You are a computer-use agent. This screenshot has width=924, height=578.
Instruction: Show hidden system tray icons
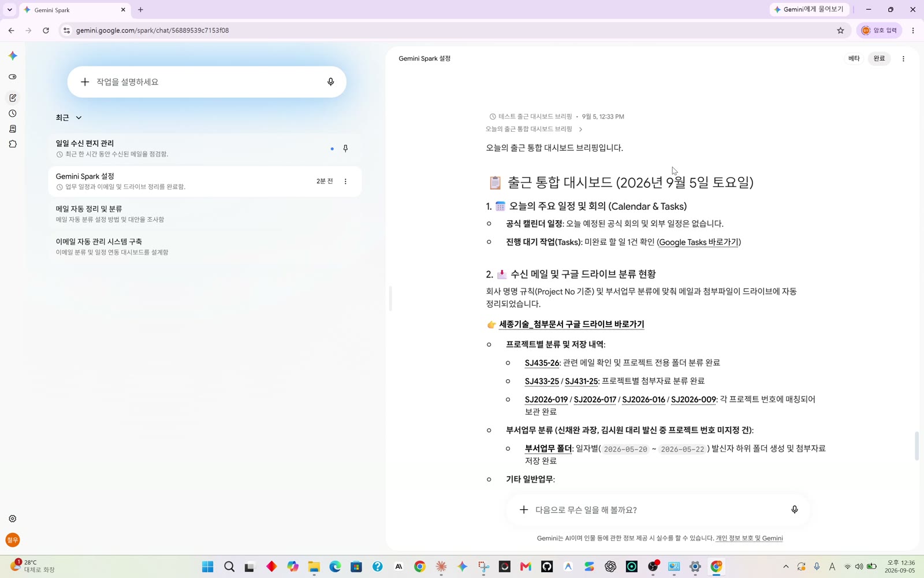pos(785,566)
